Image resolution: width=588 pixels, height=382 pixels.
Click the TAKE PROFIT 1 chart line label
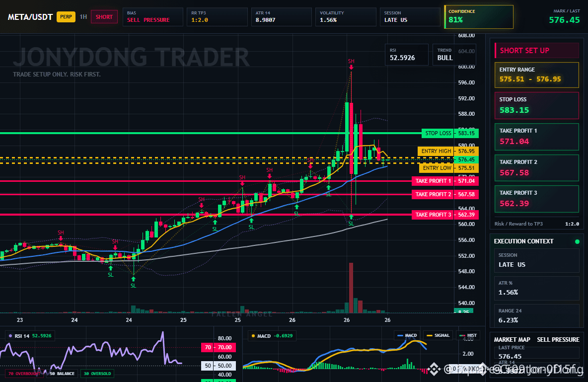pos(445,181)
